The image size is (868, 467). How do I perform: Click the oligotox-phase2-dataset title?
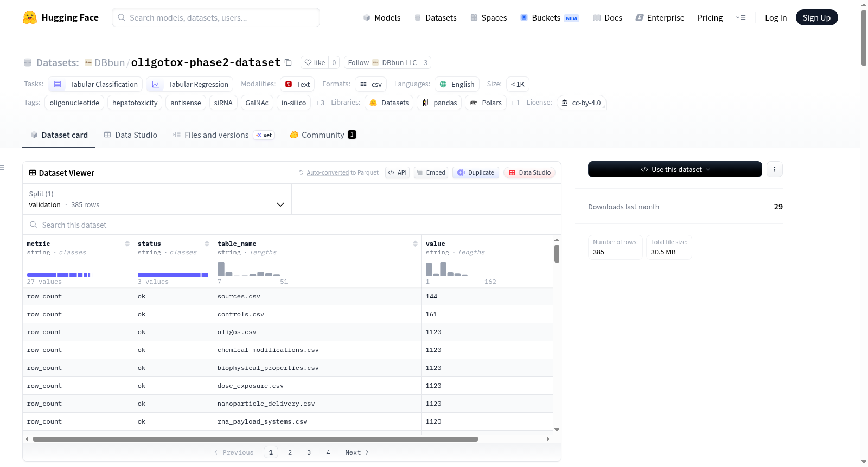206,62
